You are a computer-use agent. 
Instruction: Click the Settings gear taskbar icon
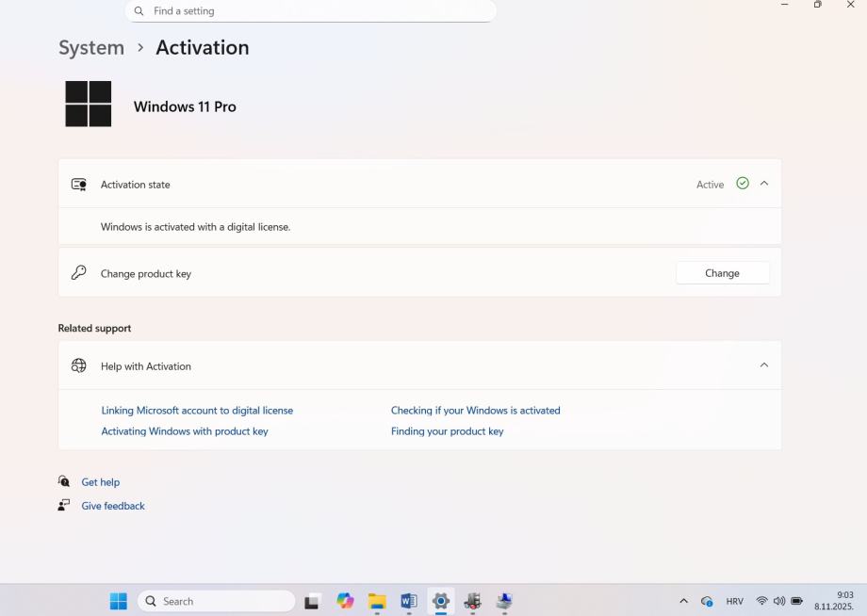click(x=441, y=601)
